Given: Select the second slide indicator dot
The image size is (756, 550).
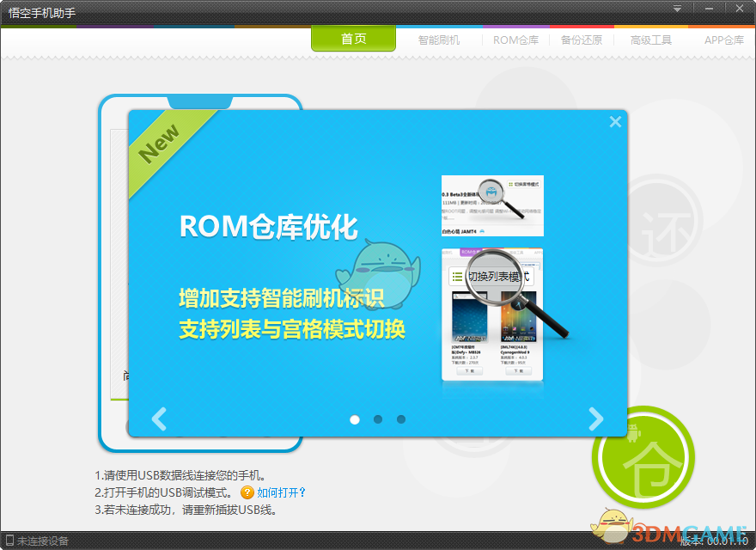Looking at the screenshot, I should pyautogui.click(x=378, y=419).
